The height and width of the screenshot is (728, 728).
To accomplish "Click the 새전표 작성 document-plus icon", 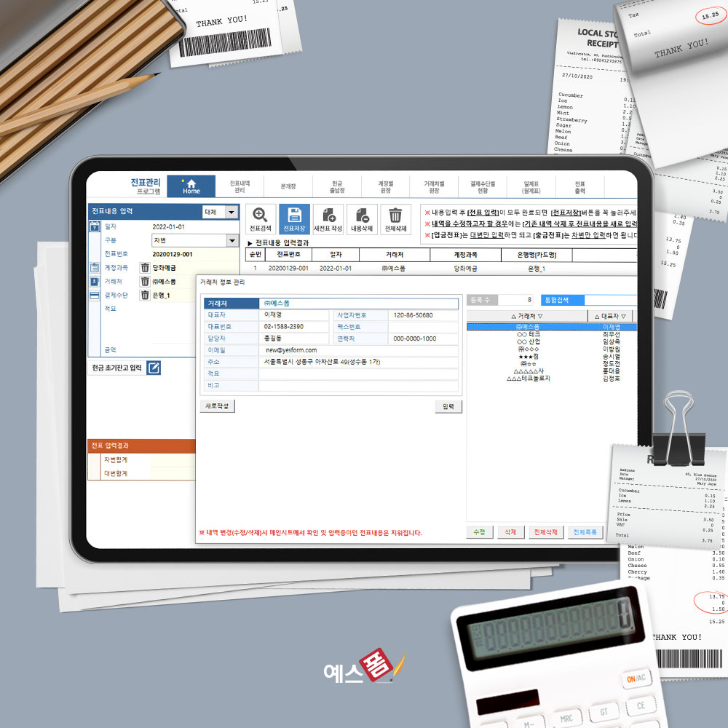I will [328, 219].
